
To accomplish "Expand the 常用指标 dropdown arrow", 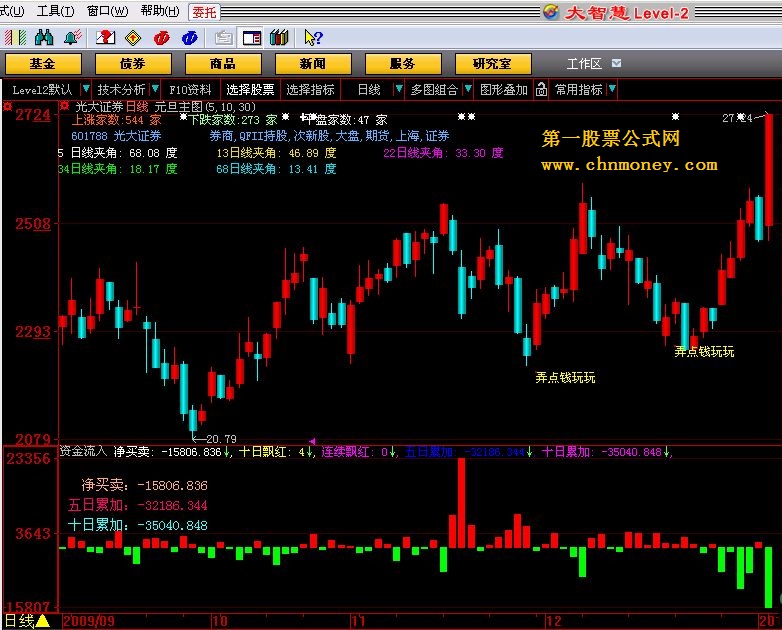I will (x=612, y=89).
